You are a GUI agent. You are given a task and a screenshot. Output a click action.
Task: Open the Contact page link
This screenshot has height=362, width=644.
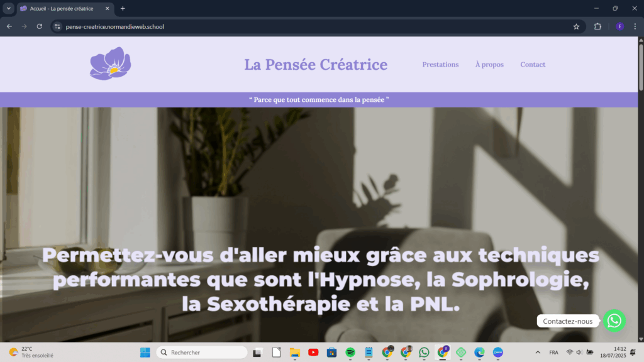[533, 65]
